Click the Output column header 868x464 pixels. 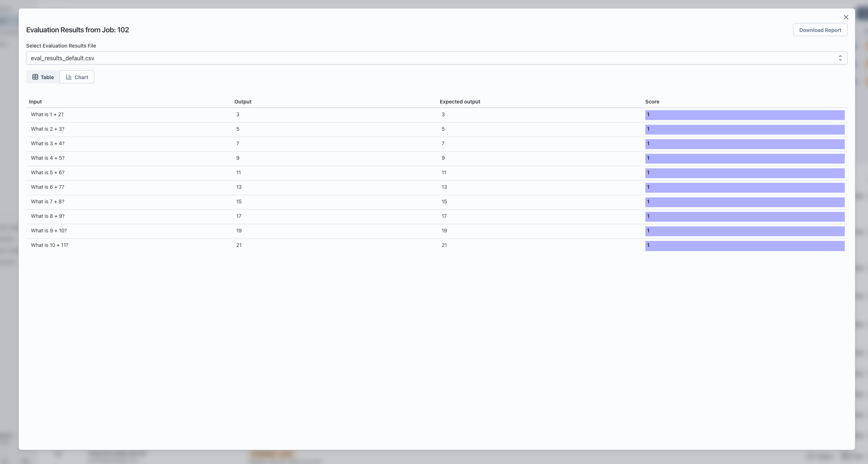tap(243, 102)
